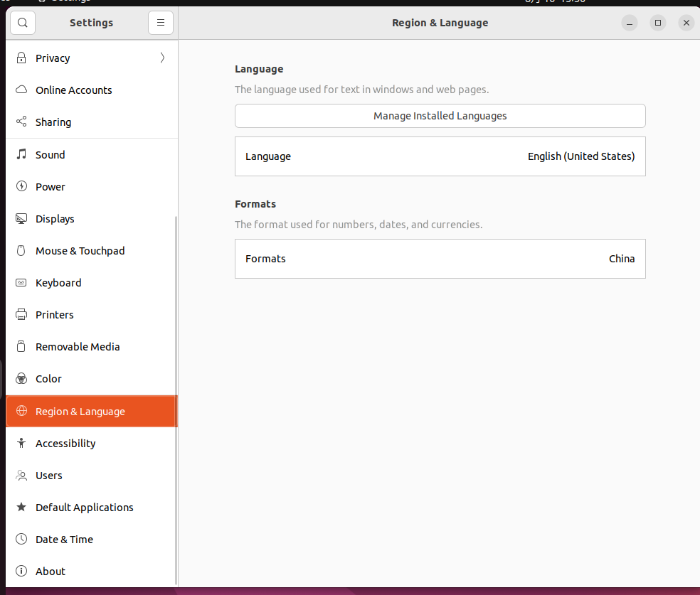
Task: Open the About panel
Action: (51, 572)
